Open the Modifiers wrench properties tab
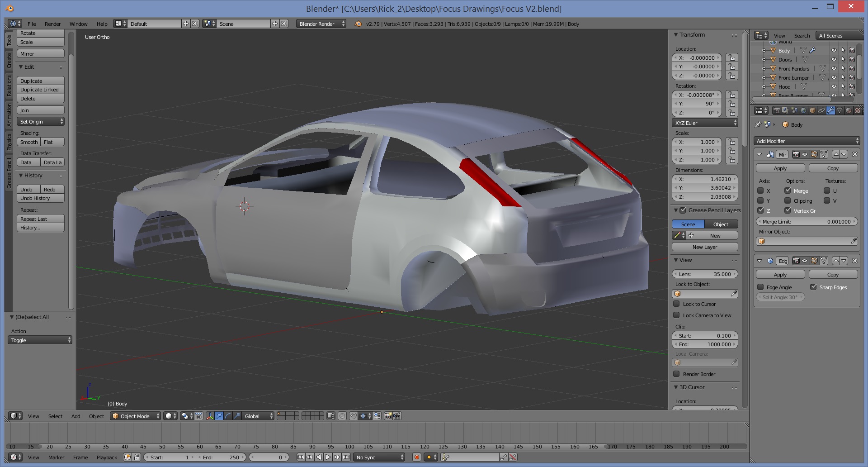The height and width of the screenshot is (467, 868). coord(830,110)
